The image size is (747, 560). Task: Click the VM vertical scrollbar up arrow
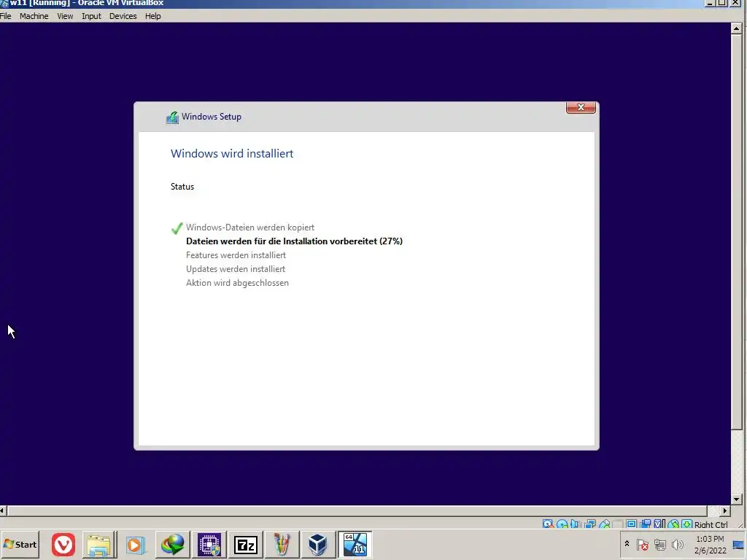[736, 28]
